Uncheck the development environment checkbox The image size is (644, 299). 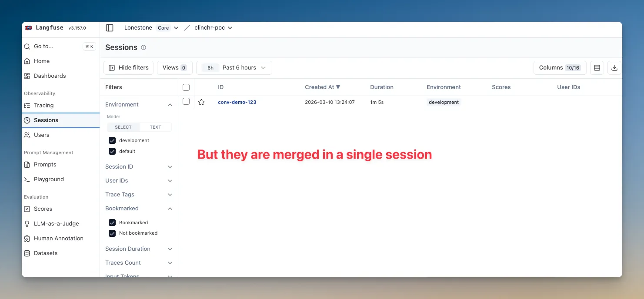pyautogui.click(x=112, y=140)
